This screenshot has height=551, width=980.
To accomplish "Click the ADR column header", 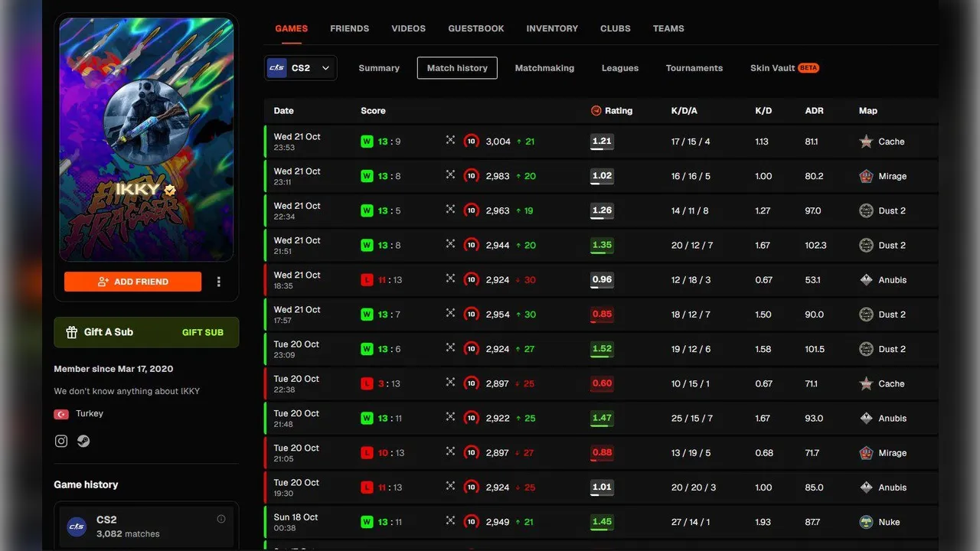I will [815, 111].
